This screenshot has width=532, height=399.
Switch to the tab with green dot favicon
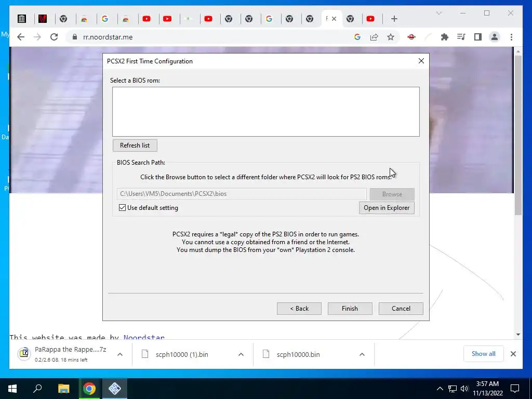point(188,19)
